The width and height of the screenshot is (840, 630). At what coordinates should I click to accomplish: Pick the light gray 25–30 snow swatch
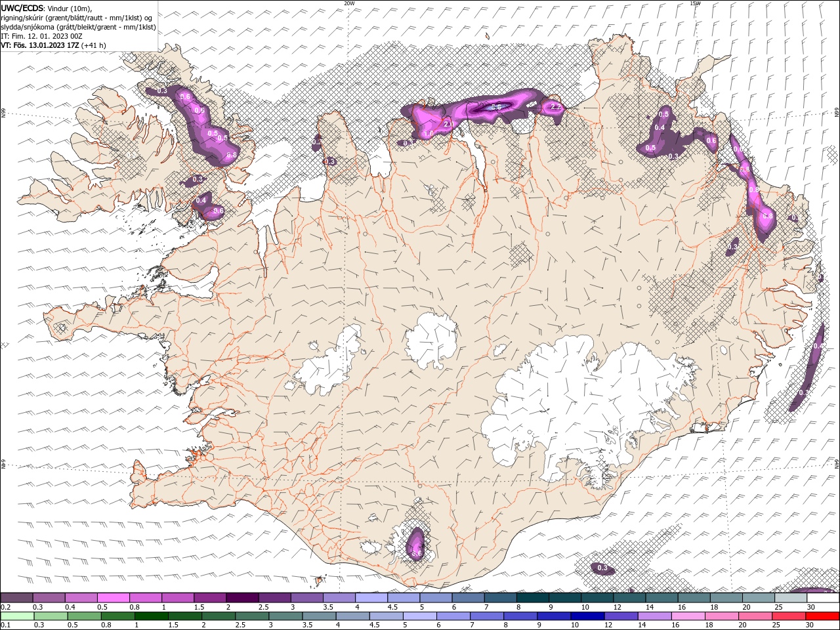pos(790,598)
